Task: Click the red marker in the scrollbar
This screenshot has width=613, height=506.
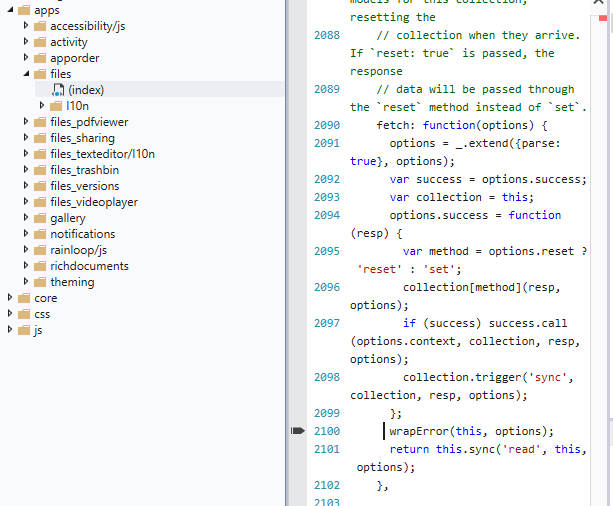Action: tap(603, 18)
